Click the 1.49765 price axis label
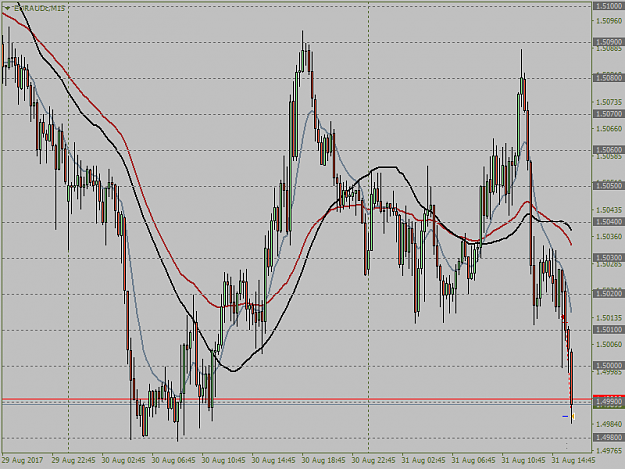This screenshot has width=625, height=469. click(609, 451)
